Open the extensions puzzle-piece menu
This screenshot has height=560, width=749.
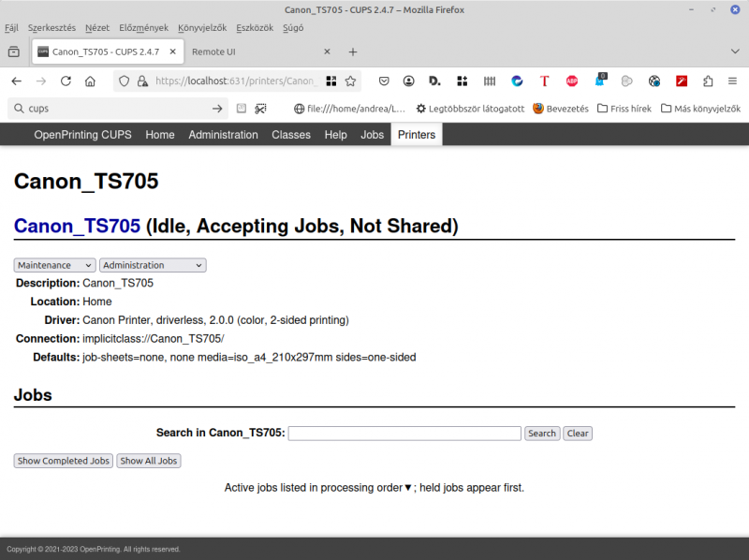coord(708,81)
